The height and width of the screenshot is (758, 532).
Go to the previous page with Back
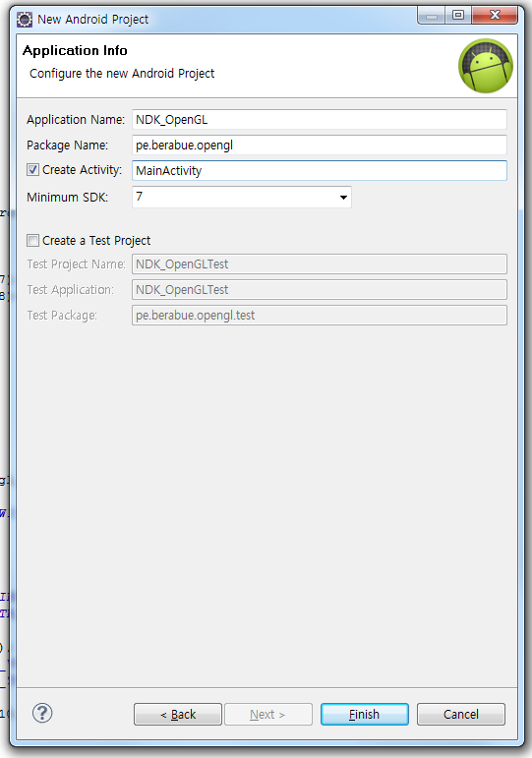(178, 714)
